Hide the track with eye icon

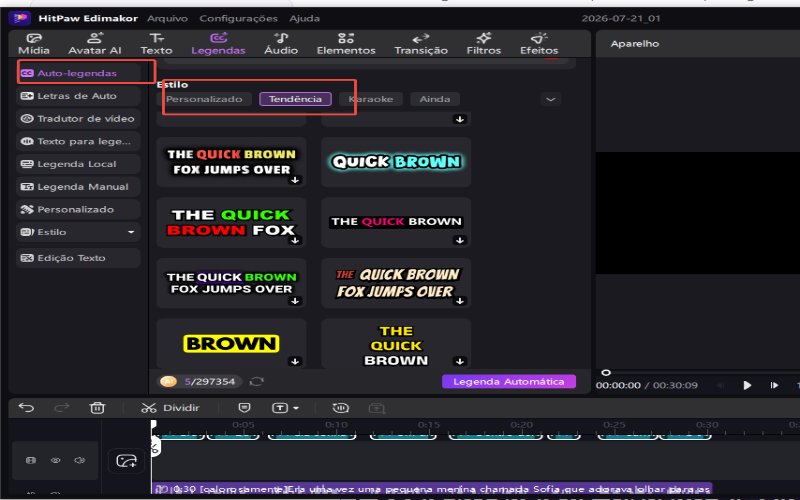(56, 460)
